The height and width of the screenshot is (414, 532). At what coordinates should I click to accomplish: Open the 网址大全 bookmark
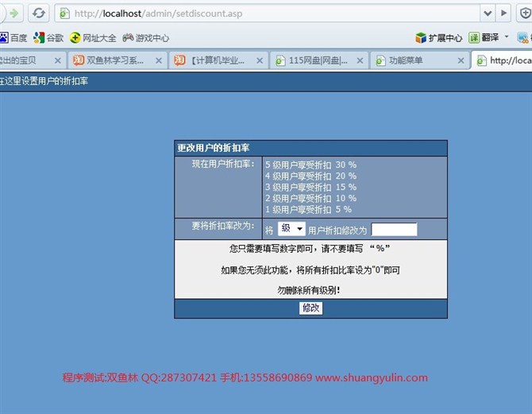(x=93, y=37)
